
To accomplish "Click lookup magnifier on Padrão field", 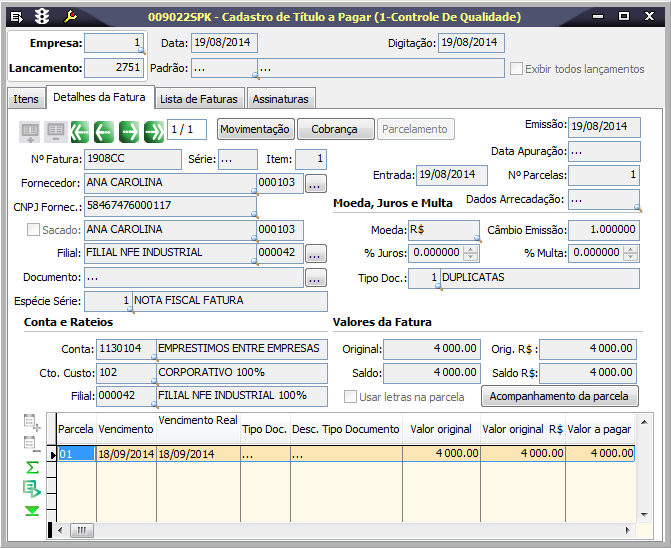I will (255, 76).
